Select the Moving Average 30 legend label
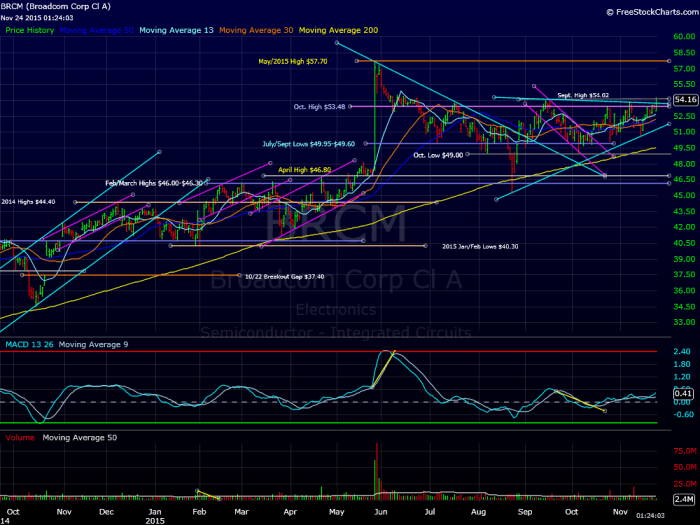The height and width of the screenshot is (525, 700). click(x=256, y=30)
